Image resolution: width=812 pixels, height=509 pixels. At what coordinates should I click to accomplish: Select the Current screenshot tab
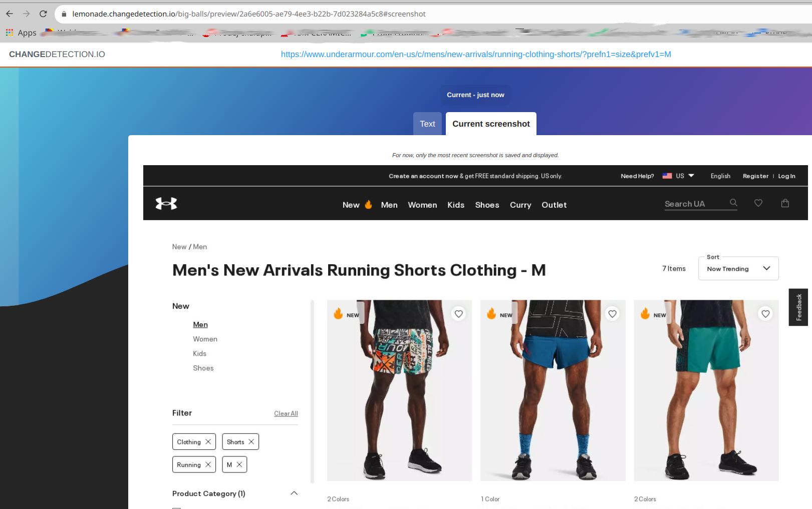tap(491, 124)
